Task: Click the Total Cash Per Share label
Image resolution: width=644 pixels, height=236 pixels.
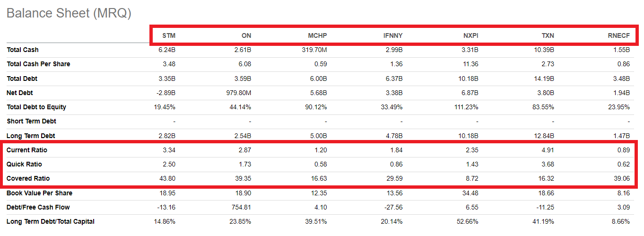Action: coord(38,64)
